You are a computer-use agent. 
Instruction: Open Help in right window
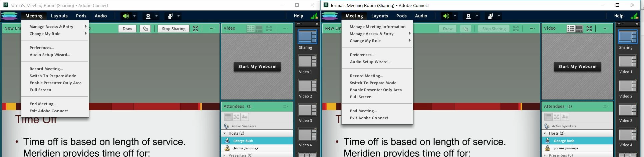[619, 16]
